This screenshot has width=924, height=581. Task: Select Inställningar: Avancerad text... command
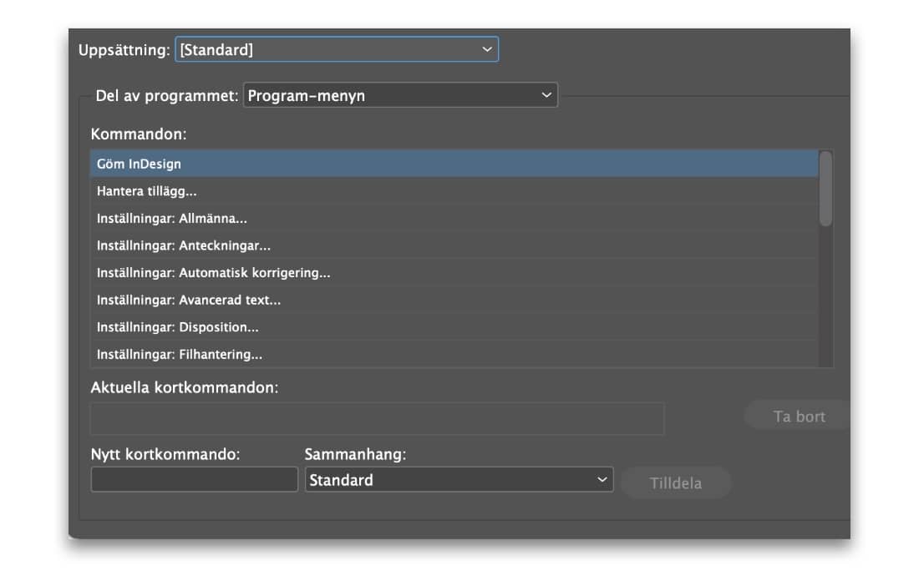coord(454,301)
